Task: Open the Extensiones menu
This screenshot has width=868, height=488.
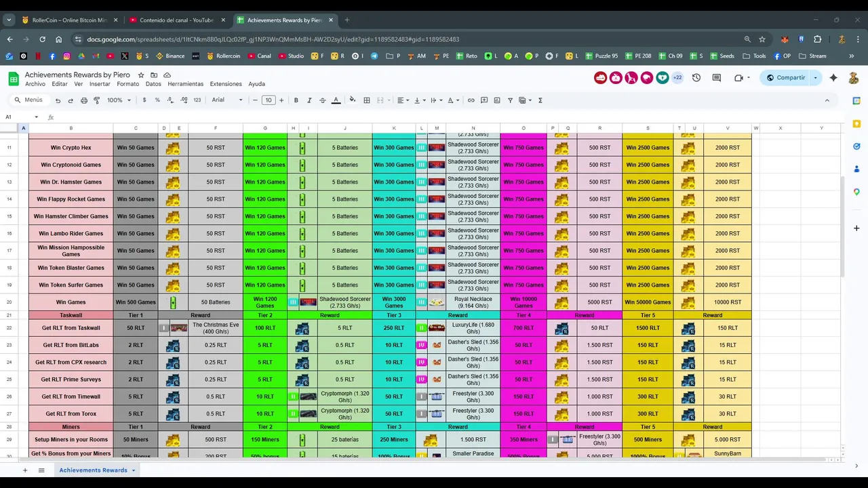Action: 226,84
